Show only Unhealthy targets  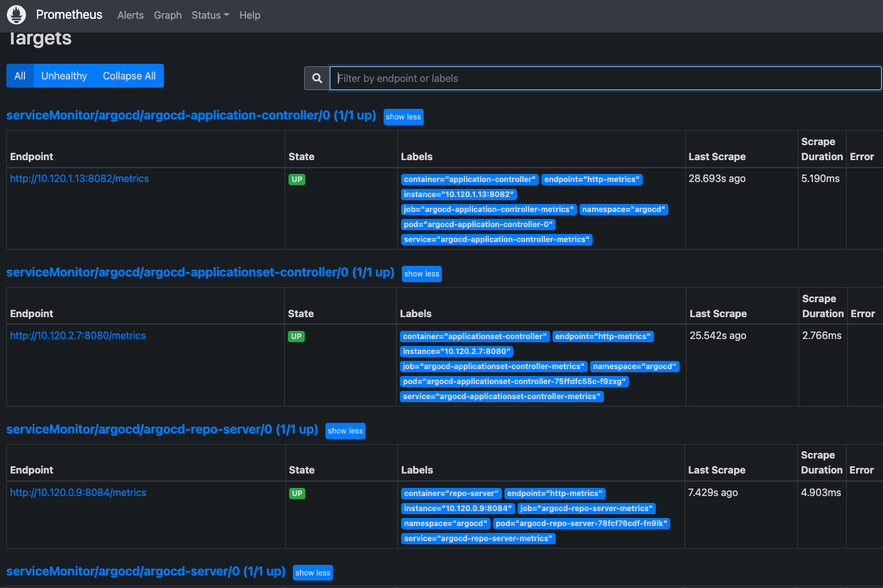pos(64,76)
